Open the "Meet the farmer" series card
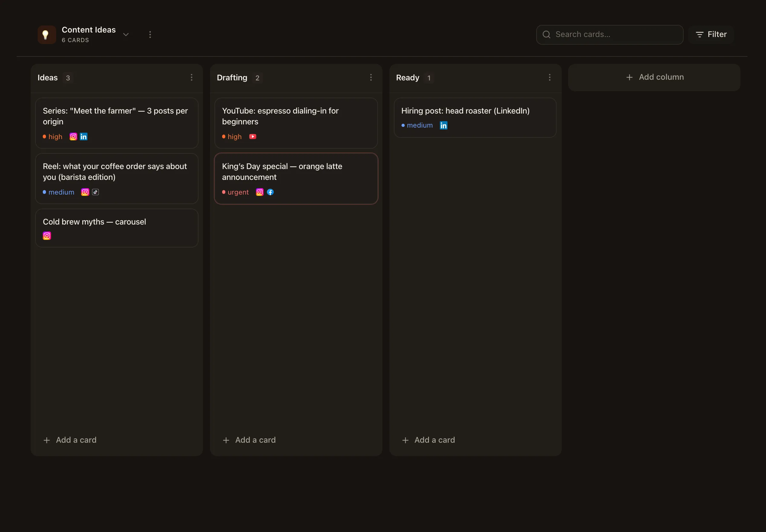766x532 pixels. tap(117, 123)
